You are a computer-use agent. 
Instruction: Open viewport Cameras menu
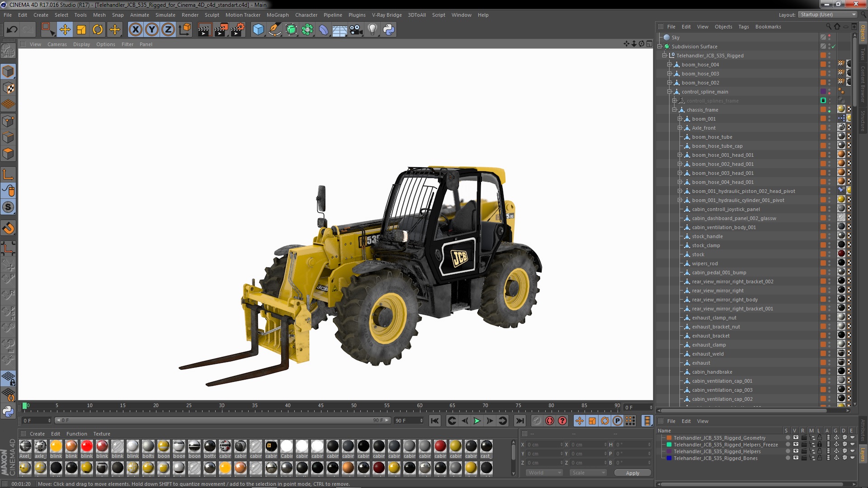(x=57, y=44)
